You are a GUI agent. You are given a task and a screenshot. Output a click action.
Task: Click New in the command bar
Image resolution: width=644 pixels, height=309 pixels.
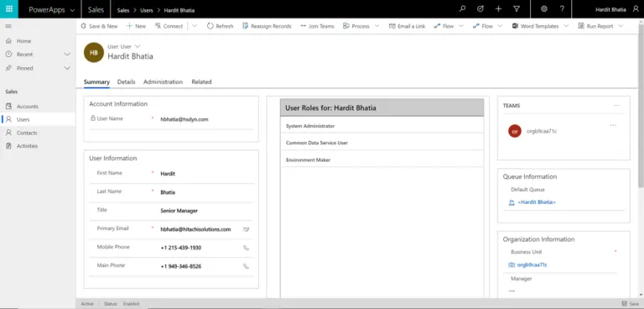(x=136, y=26)
